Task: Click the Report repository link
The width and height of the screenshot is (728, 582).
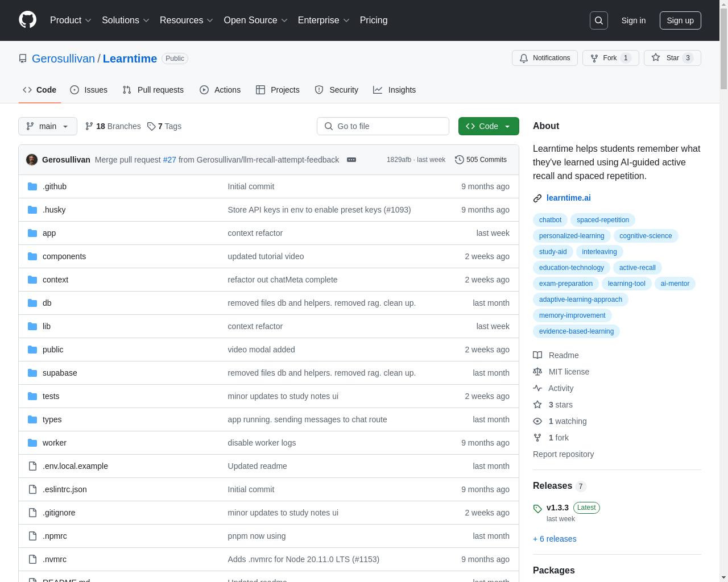Action: point(563,454)
